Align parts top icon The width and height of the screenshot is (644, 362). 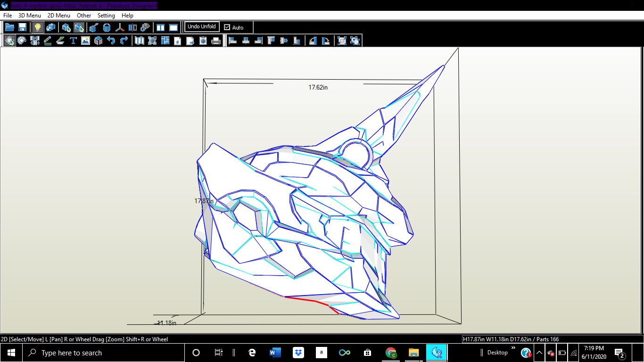tap(271, 41)
